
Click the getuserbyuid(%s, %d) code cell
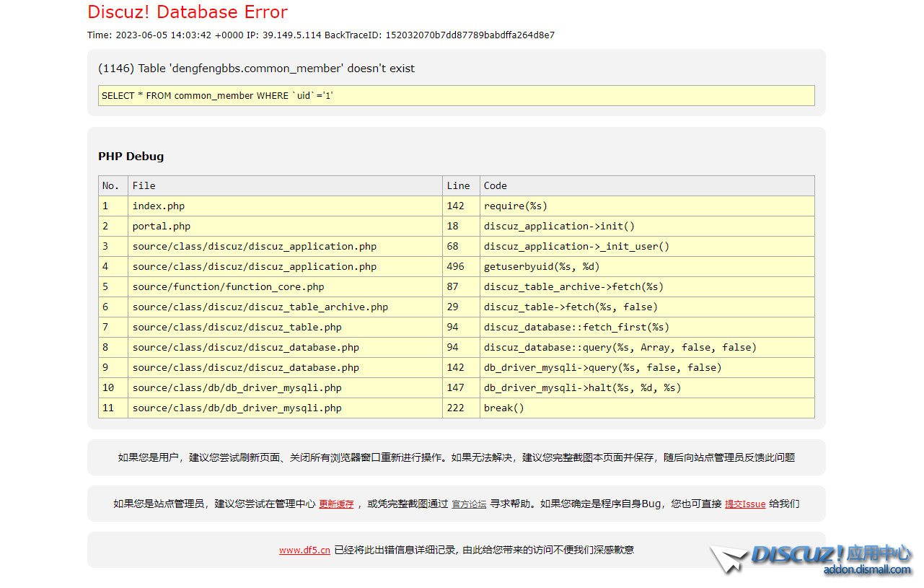point(542,267)
